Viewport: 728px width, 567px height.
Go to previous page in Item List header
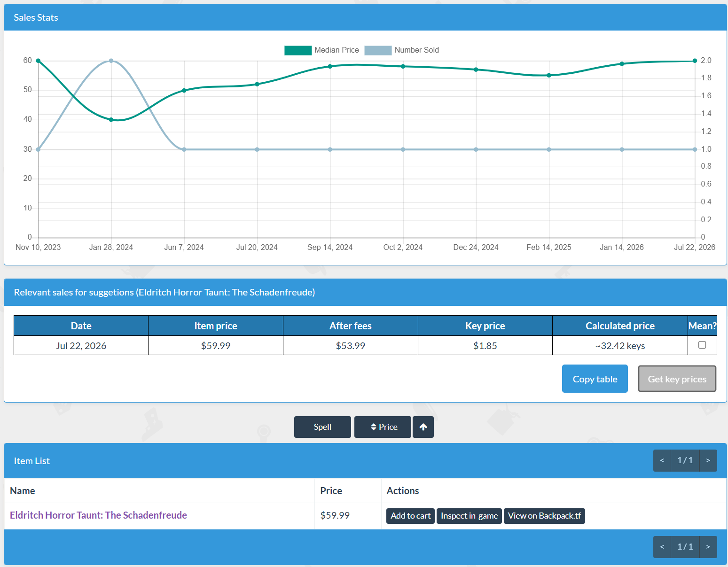click(662, 460)
